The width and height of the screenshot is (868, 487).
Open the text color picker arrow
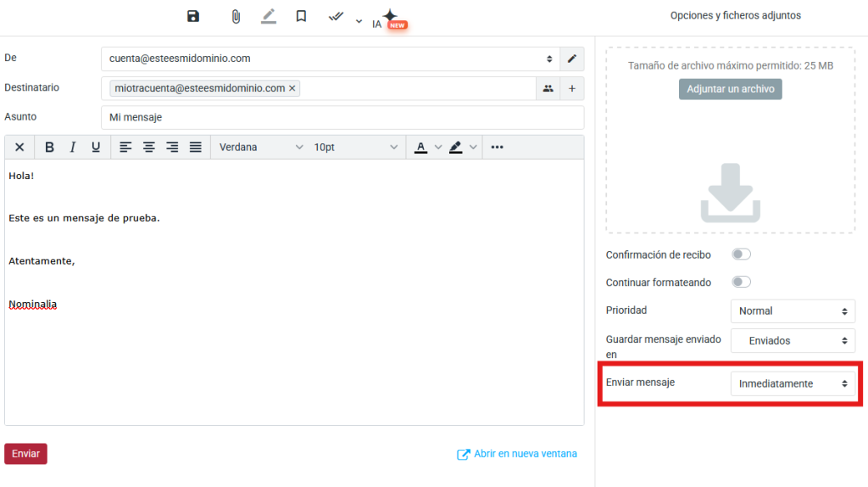click(x=438, y=147)
